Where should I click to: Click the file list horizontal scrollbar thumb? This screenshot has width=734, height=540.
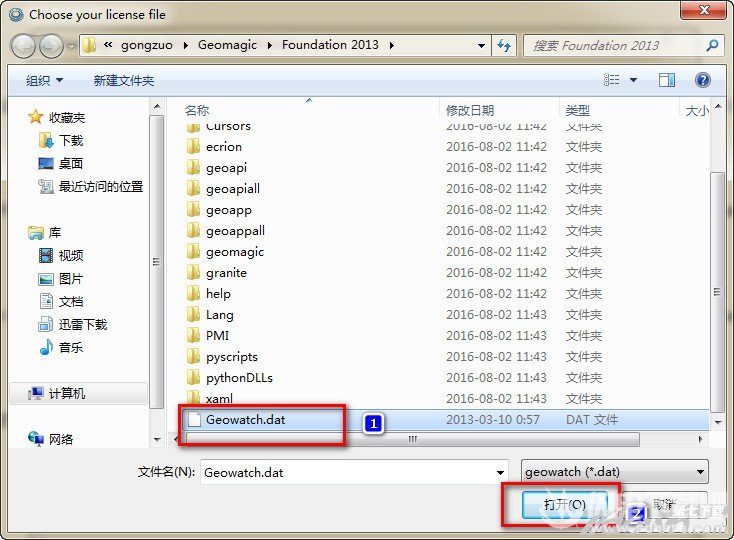pyautogui.click(x=412, y=439)
